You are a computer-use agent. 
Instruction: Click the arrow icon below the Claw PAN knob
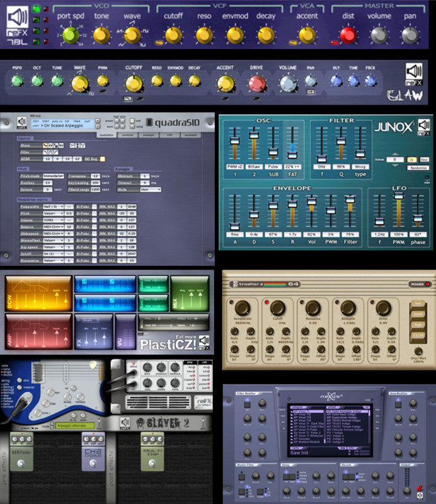pos(310,92)
